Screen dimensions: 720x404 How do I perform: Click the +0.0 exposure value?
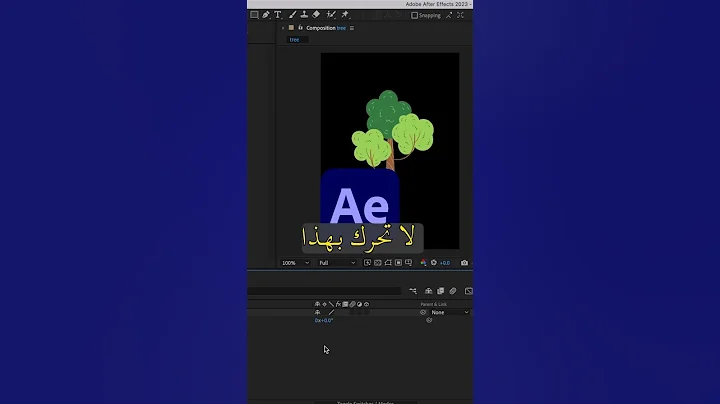coord(445,263)
